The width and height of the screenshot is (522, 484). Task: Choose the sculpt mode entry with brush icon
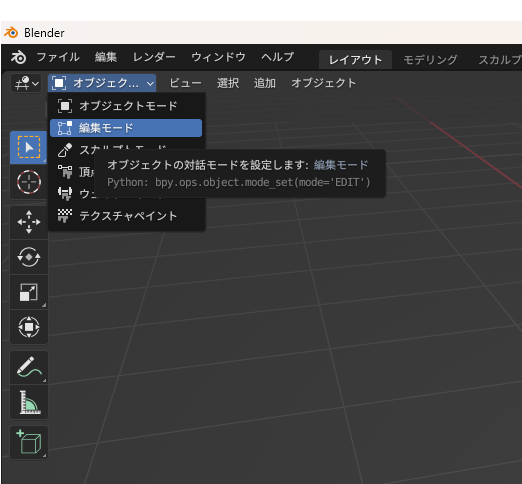(72, 150)
